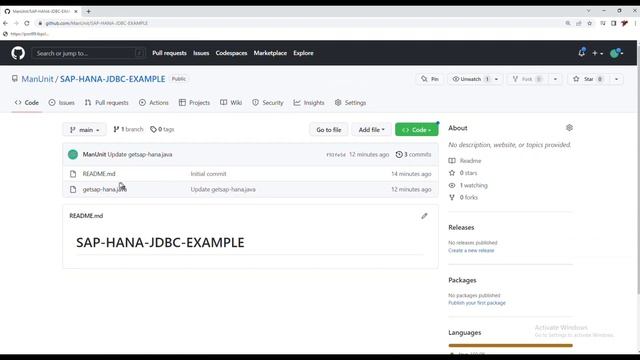Open the Security tab
The width and height of the screenshot is (640, 360).
coord(268,103)
